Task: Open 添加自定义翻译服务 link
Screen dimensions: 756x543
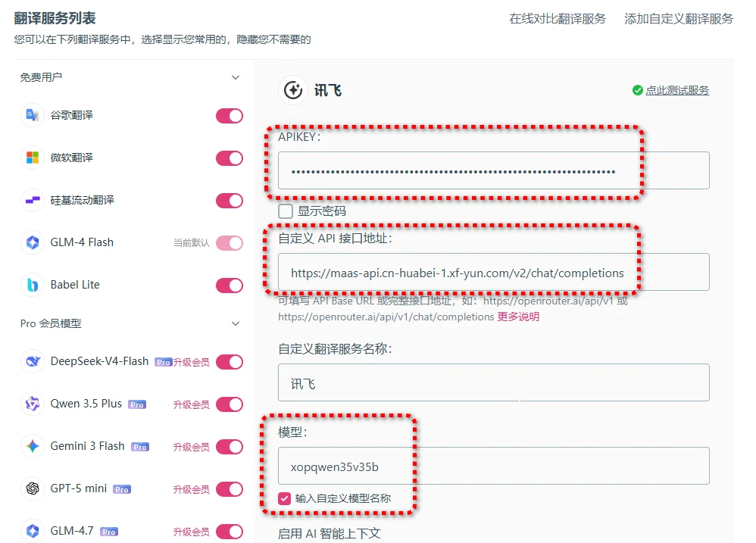Action: (x=679, y=19)
